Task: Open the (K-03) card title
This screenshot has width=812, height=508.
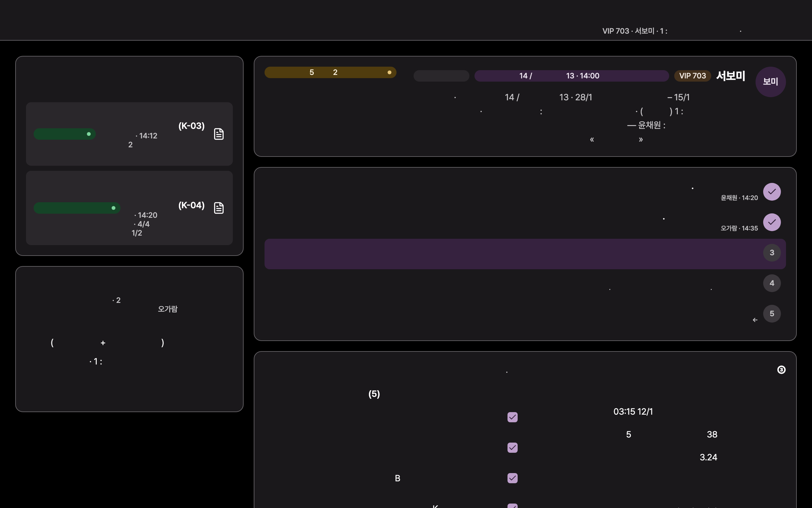Action: click(191, 126)
